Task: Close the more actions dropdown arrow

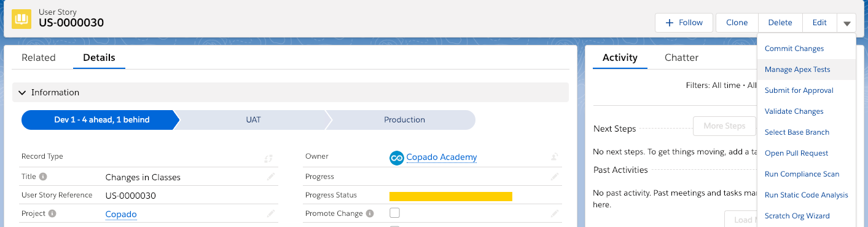Action: coord(846,23)
